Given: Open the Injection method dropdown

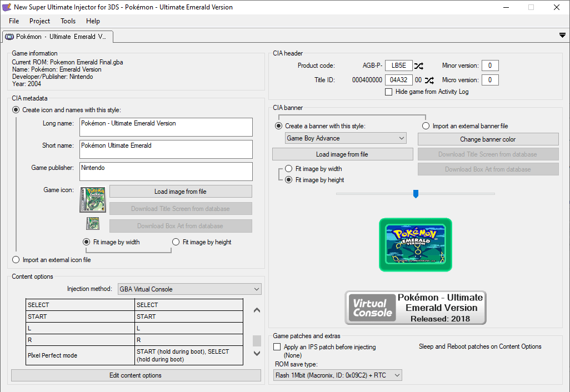Looking at the screenshot, I should [189, 289].
